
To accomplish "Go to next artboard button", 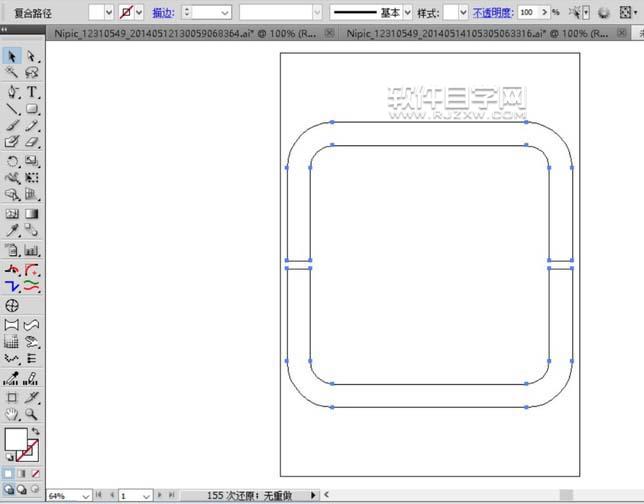I will click(x=160, y=495).
